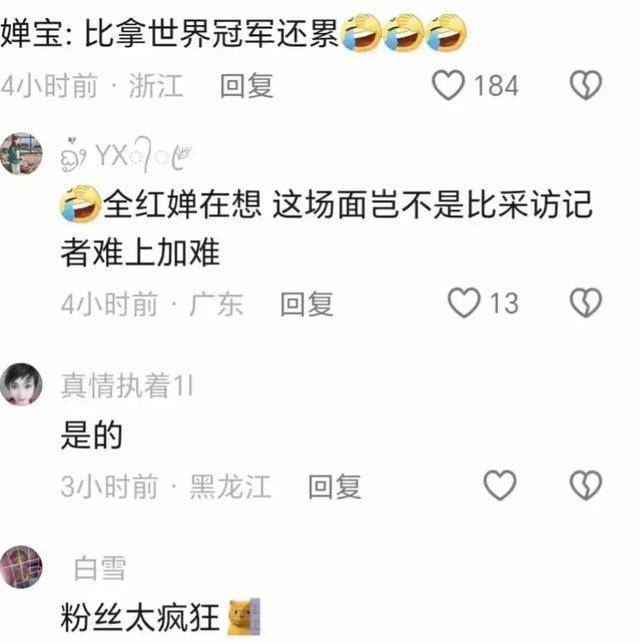Reply to the Heilongjiang comment
Screen dimensions: 640x643
tap(335, 486)
